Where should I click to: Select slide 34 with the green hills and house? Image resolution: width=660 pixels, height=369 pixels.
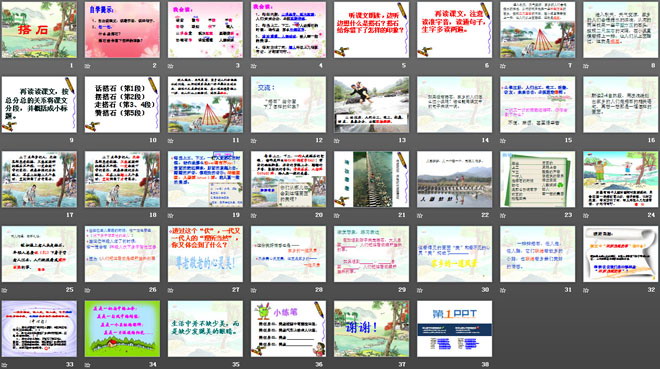[x=122, y=329]
